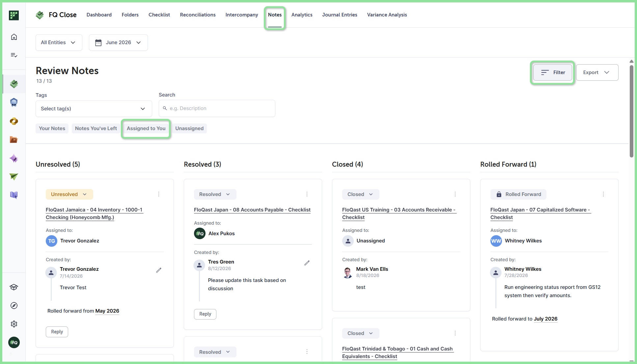Image resolution: width=637 pixels, height=364 pixels.
Task: Edit Trevor Gonzalez's note with pencil icon
Action: click(x=159, y=270)
